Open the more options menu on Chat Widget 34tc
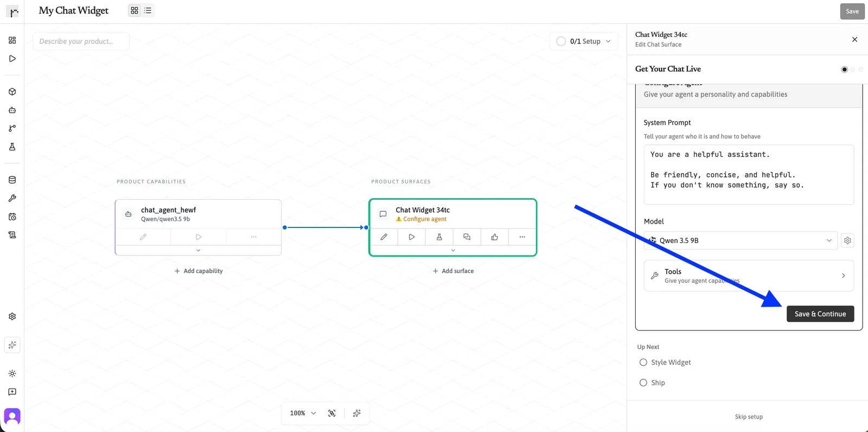The width and height of the screenshot is (868, 432). click(x=522, y=237)
